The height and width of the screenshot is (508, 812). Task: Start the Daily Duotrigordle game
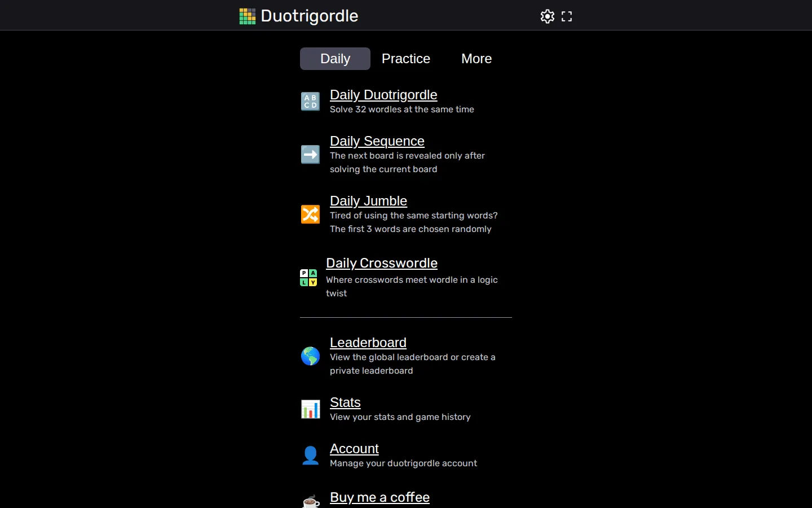pos(383,95)
